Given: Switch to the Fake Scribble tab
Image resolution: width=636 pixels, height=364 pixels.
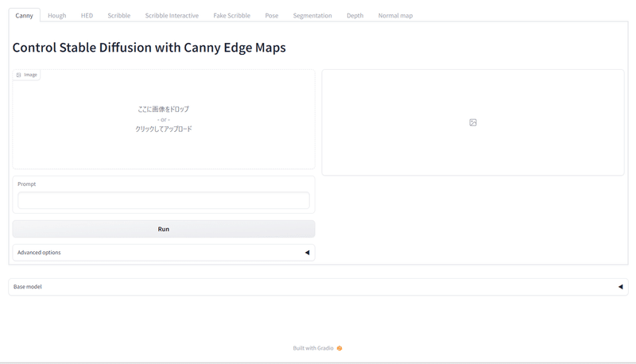Looking at the screenshot, I should coord(231,15).
